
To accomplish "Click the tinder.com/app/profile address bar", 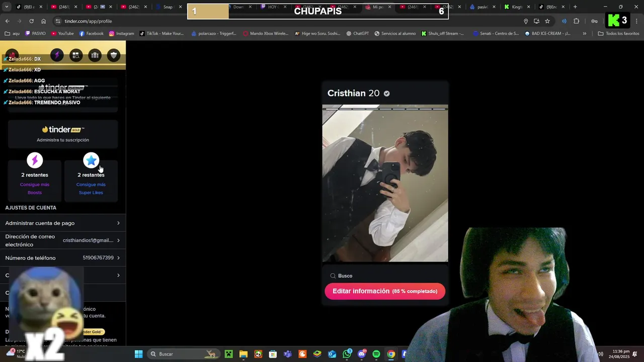I will click(287, 21).
